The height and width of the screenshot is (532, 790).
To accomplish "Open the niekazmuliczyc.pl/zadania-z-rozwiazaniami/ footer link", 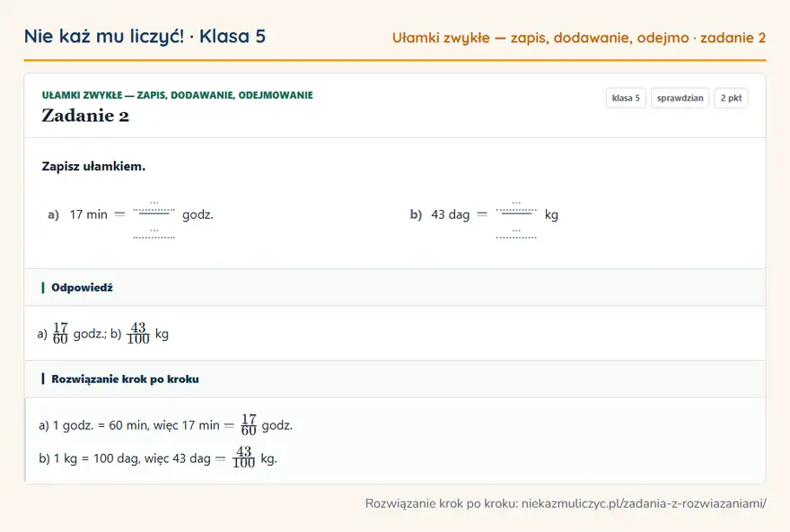I will pos(644,503).
